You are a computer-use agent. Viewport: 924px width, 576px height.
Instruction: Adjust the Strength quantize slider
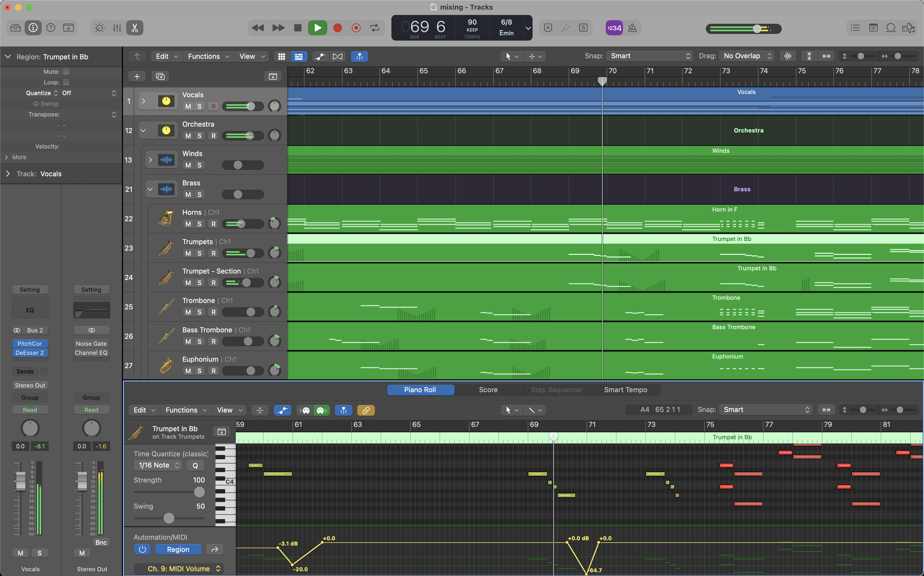point(199,492)
